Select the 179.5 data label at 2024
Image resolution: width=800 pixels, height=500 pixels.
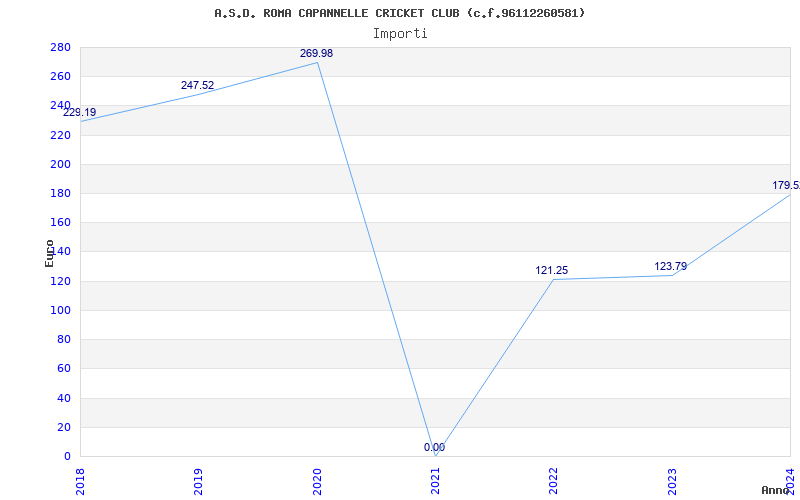click(x=786, y=185)
